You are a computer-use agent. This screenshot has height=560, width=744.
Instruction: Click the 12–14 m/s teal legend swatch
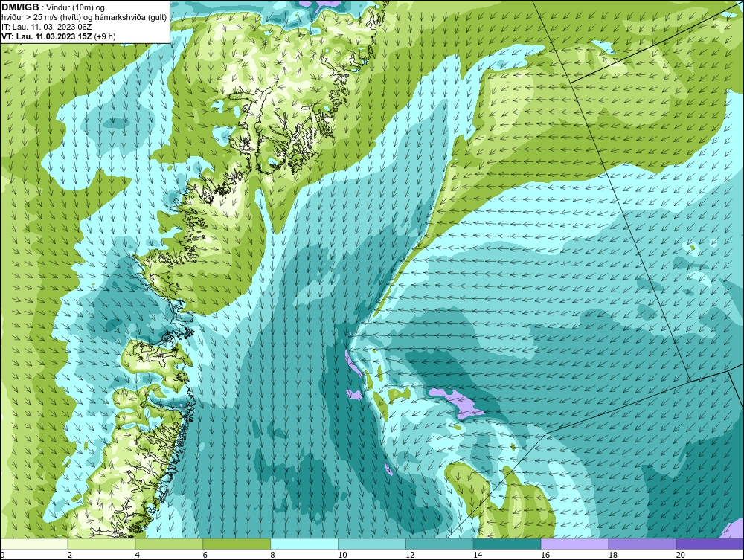tap(440, 544)
